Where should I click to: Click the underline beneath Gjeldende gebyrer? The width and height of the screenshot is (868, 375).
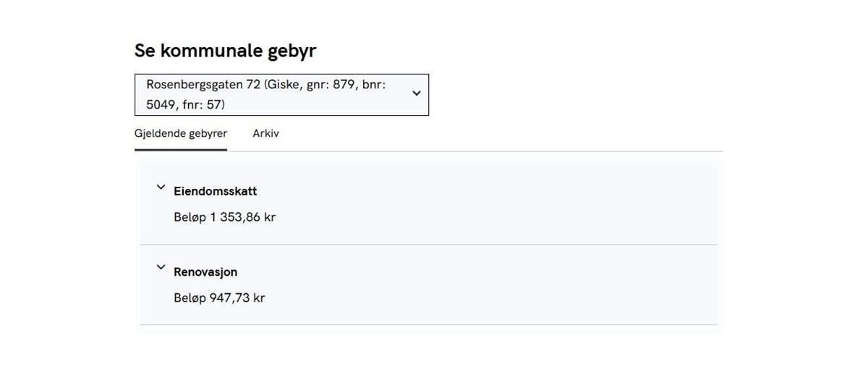coord(181,149)
